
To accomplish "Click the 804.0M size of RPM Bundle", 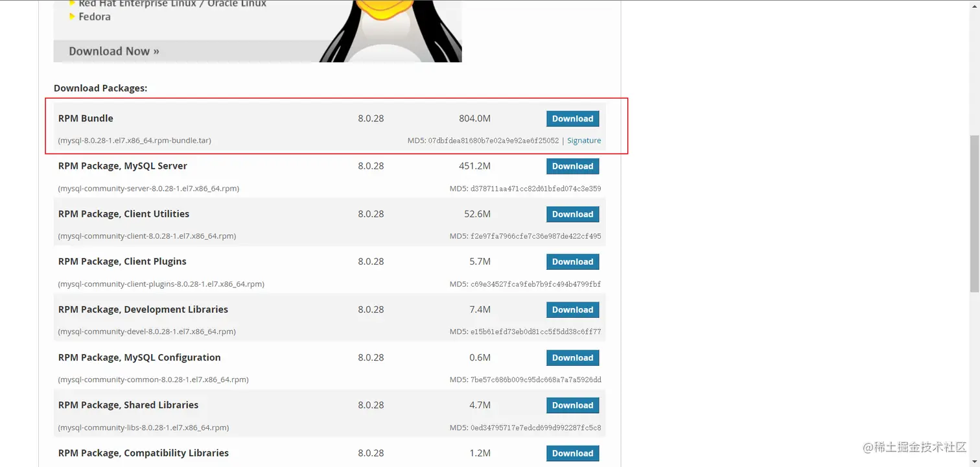I will tap(474, 119).
